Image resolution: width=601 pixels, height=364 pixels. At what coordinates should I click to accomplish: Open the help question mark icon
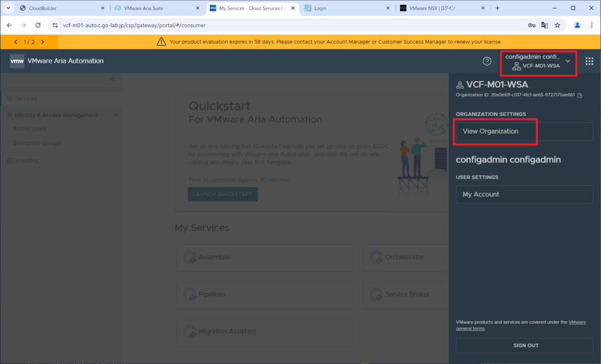tap(487, 61)
